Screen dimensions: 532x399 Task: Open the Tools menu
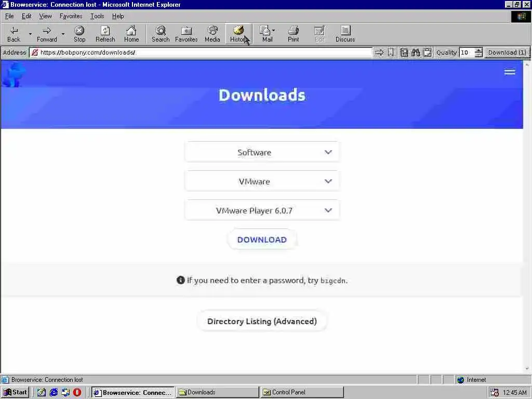pyautogui.click(x=97, y=16)
